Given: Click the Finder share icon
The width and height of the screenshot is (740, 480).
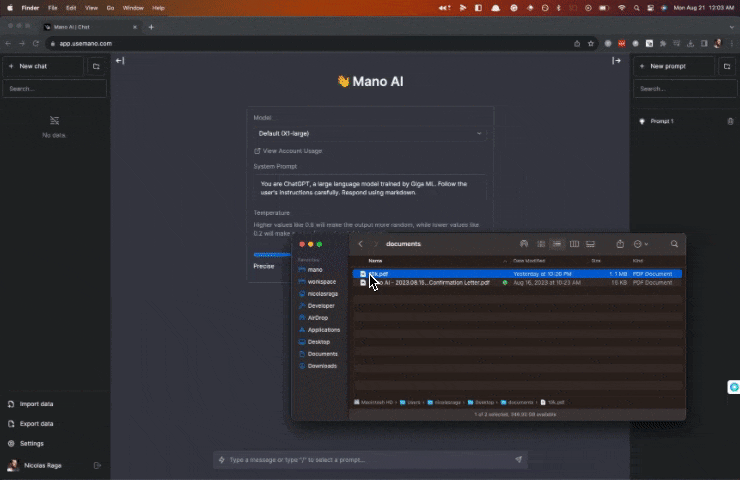Looking at the screenshot, I should [620, 244].
